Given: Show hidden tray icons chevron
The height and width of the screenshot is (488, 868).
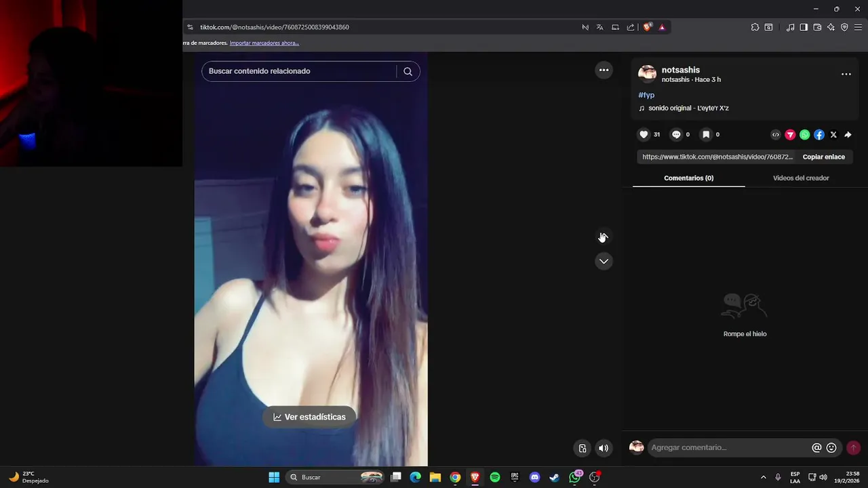Looking at the screenshot, I should pyautogui.click(x=763, y=477).
